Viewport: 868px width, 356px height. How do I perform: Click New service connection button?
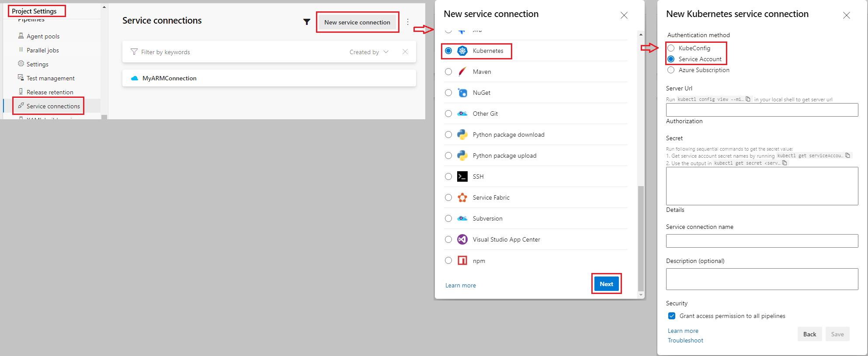click(x=357, y=22)
